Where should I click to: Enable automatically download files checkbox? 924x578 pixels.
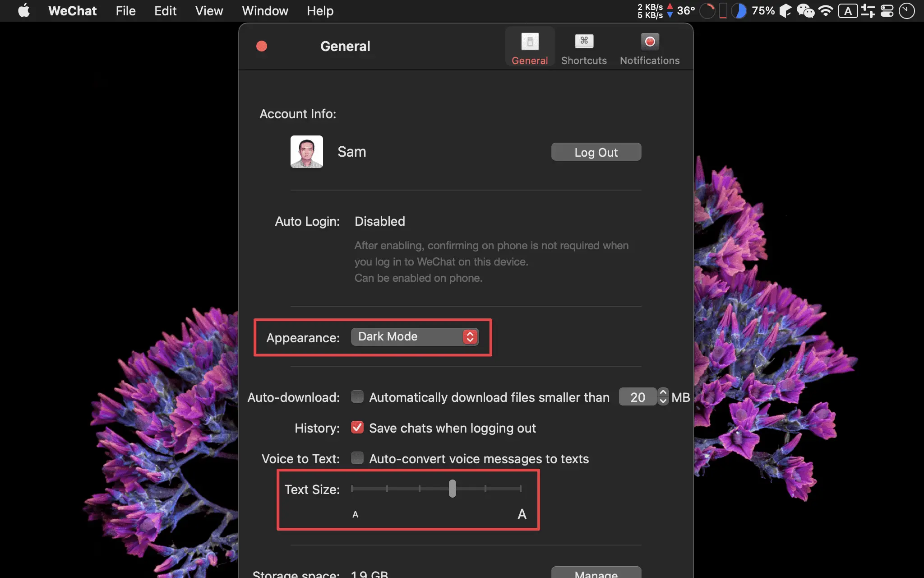coord(357,396)
